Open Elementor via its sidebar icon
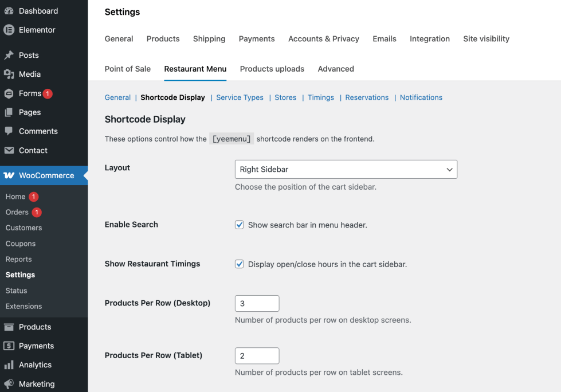 coord(9,30)
